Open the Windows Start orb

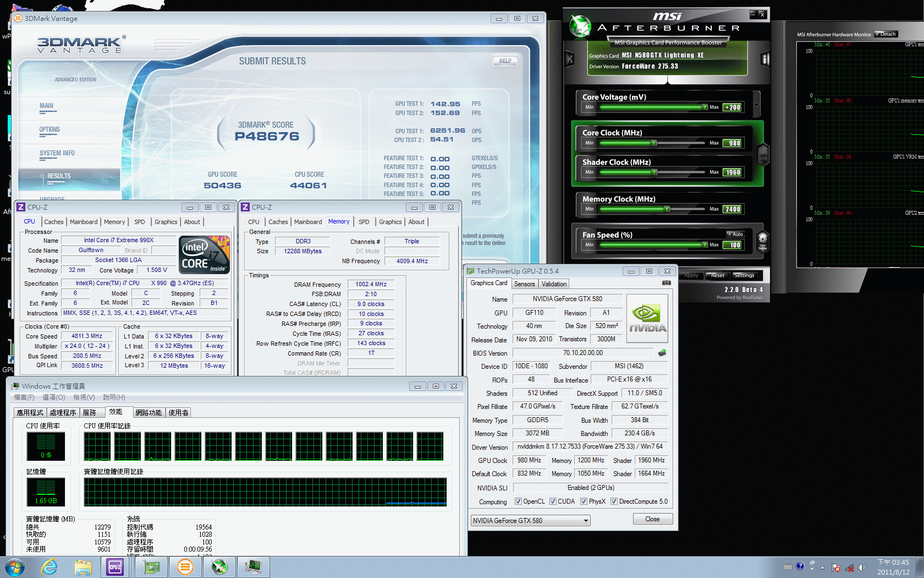click(x=15, y=567)
